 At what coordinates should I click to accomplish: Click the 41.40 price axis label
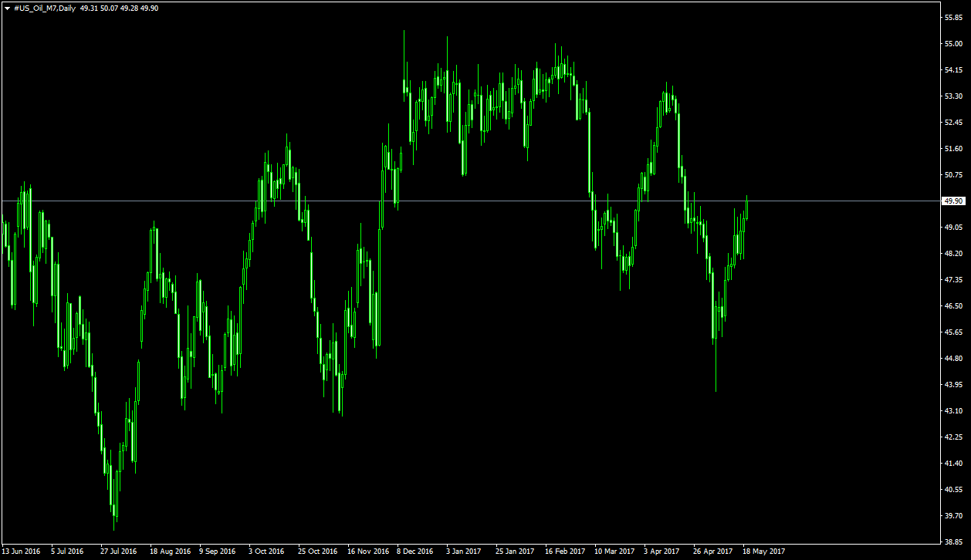953,463
